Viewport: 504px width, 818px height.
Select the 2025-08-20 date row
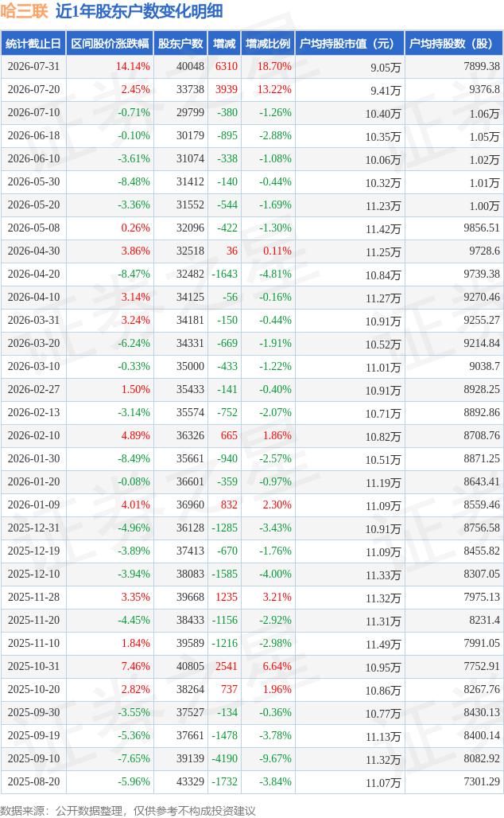252,781
